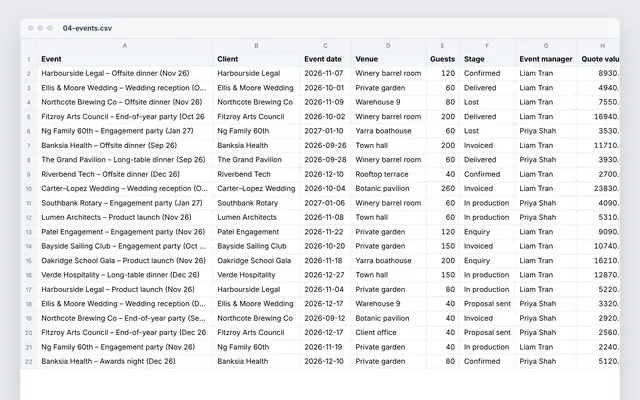Click 'Lumen Architects – Product launch (Nov 26)' cell
This screenshot has width=640, height=400.
pos(125,217)
